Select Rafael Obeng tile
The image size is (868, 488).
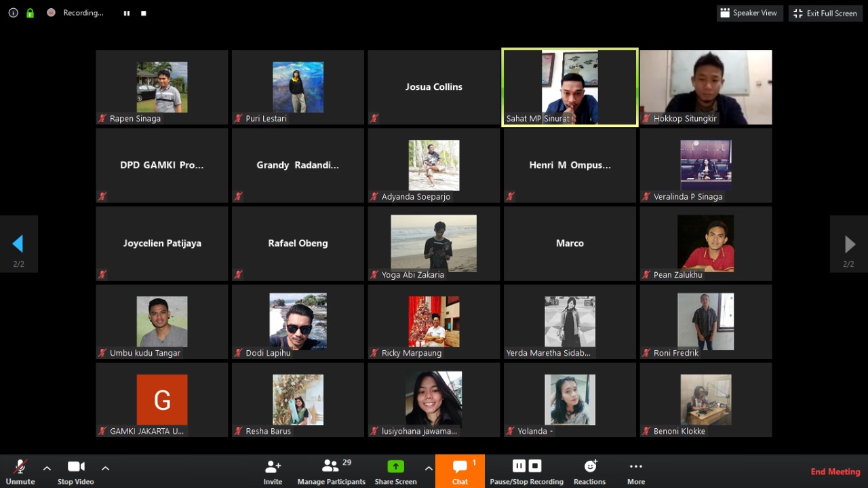point(298,243)
